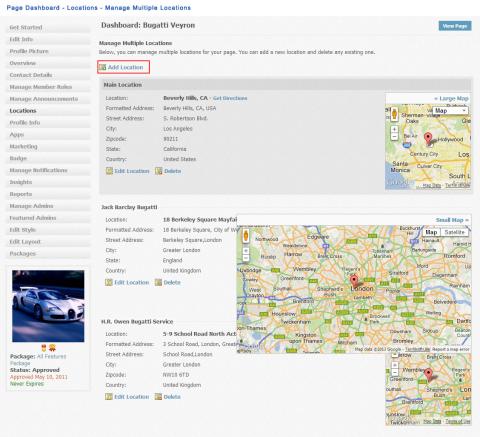Open Profile Picture in the sidebar

pos(48,51)
